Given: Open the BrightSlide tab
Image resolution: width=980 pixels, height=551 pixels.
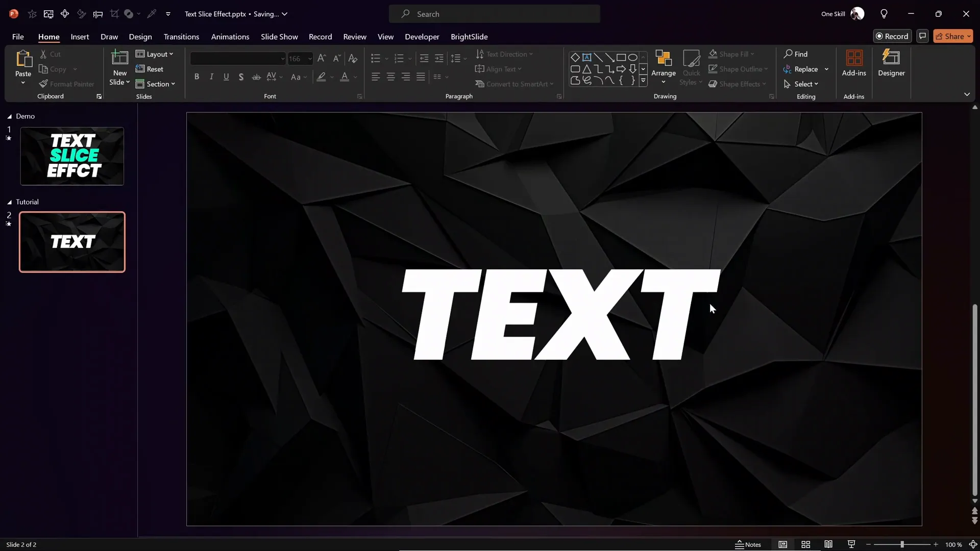Looking at the screenshot, I should tap(469, 36).
